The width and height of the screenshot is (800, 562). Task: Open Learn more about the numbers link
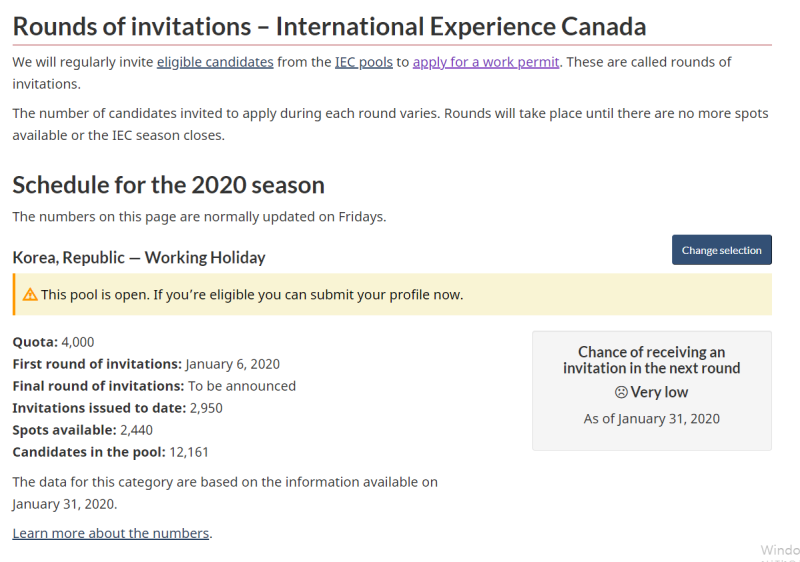tap(111, 533)
